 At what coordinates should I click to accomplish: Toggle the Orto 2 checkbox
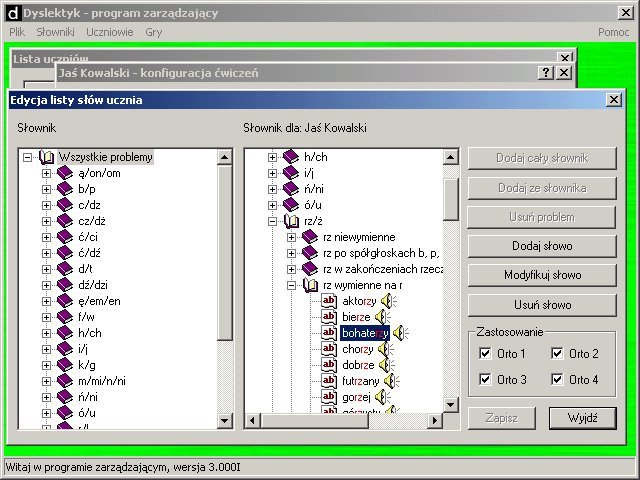(x=557, y=354)
